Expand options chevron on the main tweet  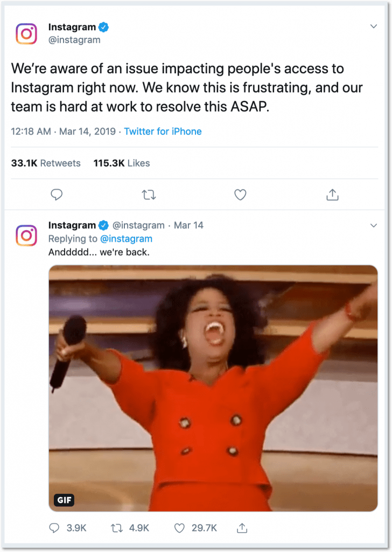click(x=374, y=26)
